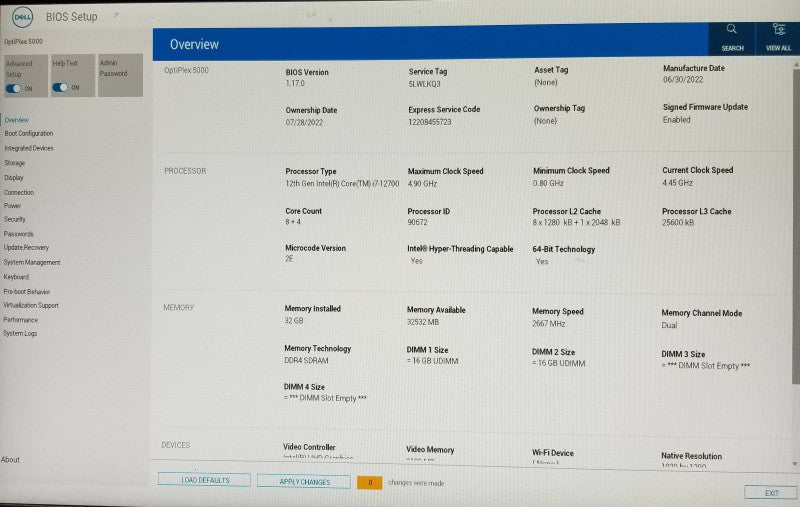Click DIMM 3 Size slot empty value
Screen dimensions: 800x507
pyautogui.click(x=706, y=366)
